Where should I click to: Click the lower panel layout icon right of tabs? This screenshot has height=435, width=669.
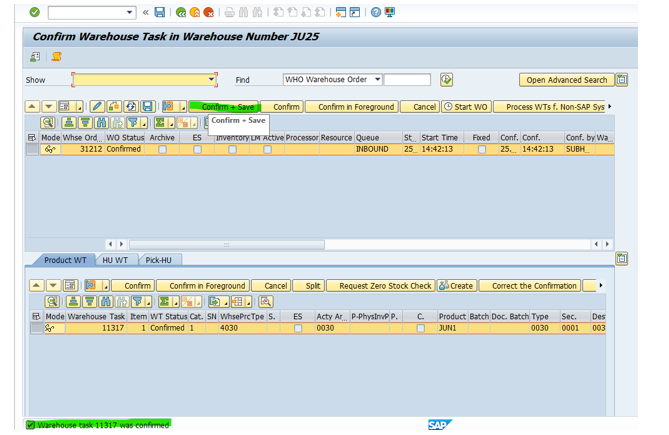pos(622,258)
